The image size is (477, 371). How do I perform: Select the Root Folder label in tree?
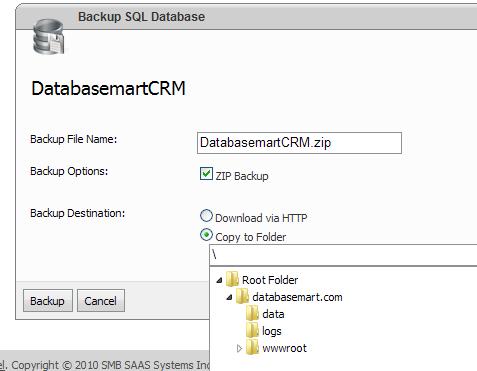(270, 280)
